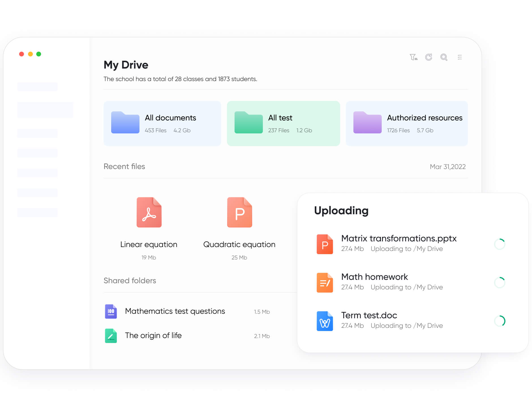Open the All test folder
Viewport: 532px width, 407px height.
coord(283,124)
